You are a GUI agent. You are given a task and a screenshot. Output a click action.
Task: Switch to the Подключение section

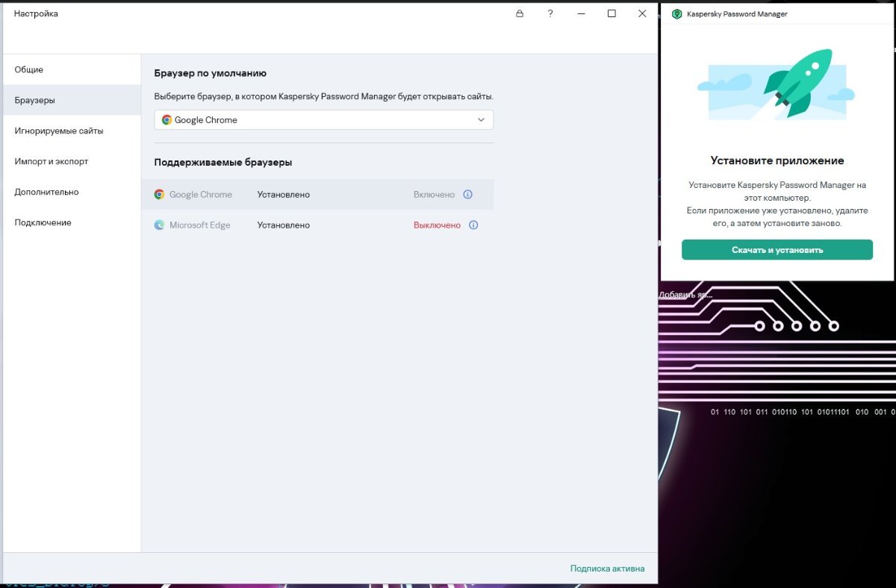pyautogui.click(x=72, y=222)
